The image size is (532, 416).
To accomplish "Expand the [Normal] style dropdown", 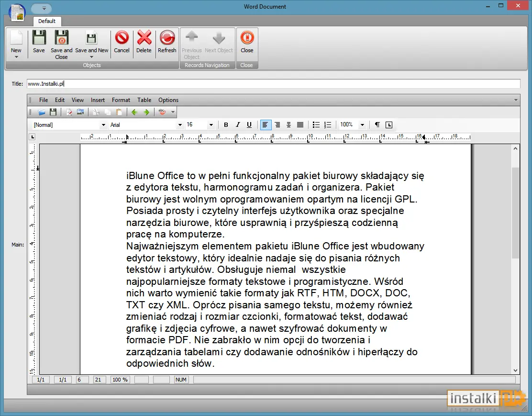I will (x=103, y=125).
